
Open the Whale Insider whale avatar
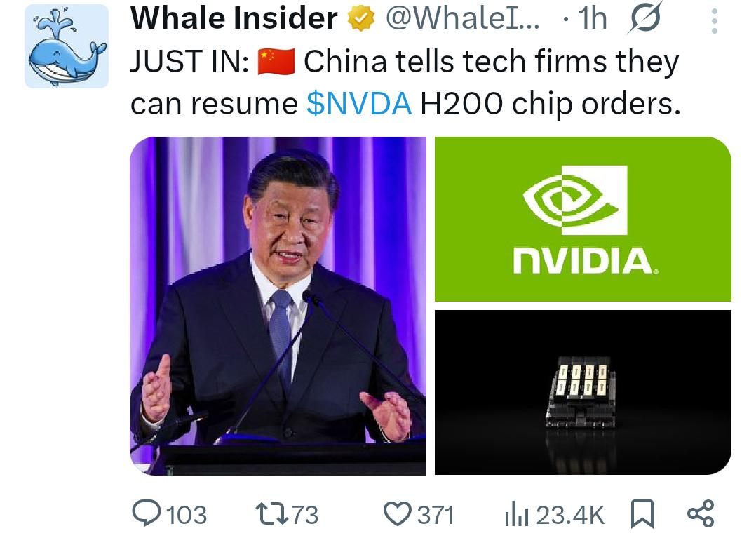coord(67,46)
